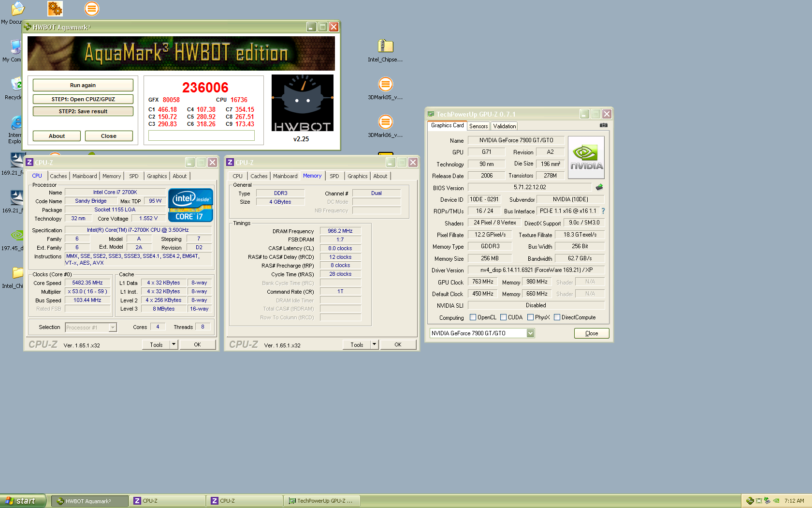Click the Bus Interface question mark help
The width and height of the screenshot is (812, 508).
[603, 211]
